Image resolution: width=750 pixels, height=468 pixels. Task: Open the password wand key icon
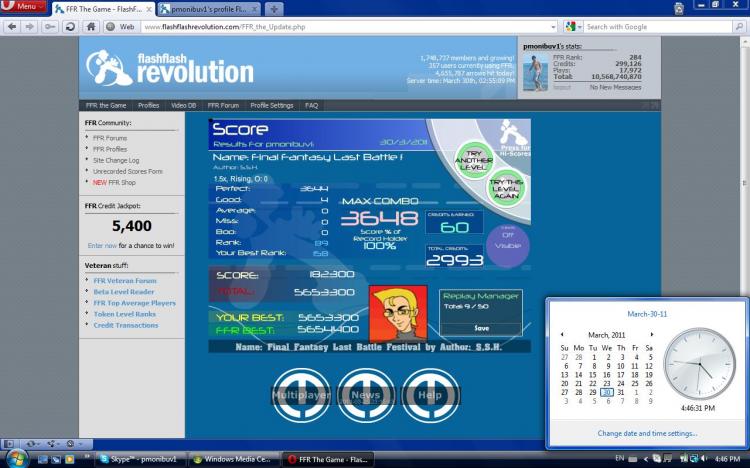49,27
